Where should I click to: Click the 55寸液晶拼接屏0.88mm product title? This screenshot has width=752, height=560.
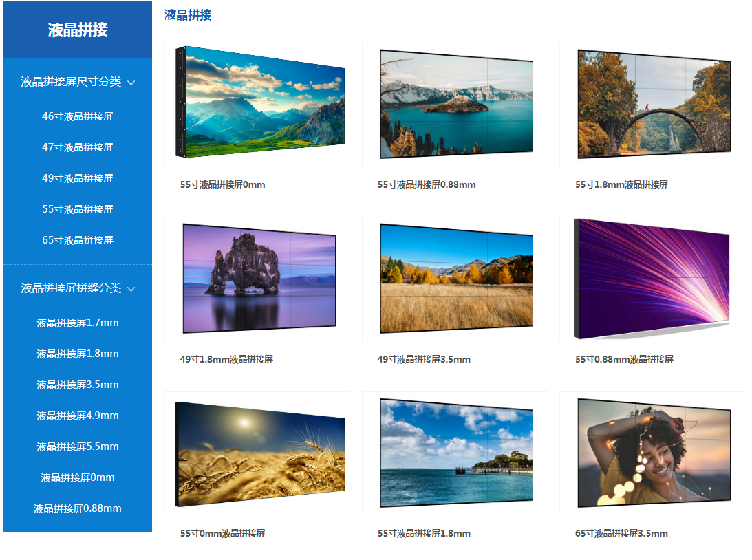coord(427,184)
